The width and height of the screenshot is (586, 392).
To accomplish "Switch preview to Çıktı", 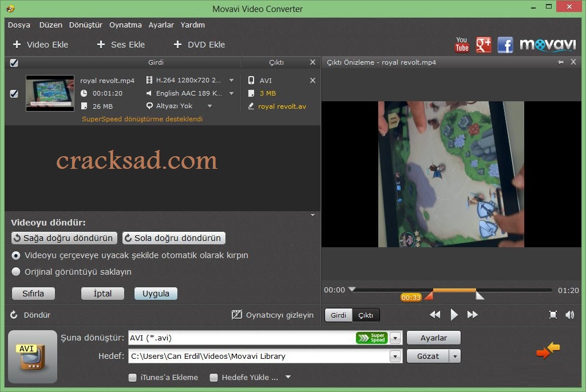I will pos(366,315).
